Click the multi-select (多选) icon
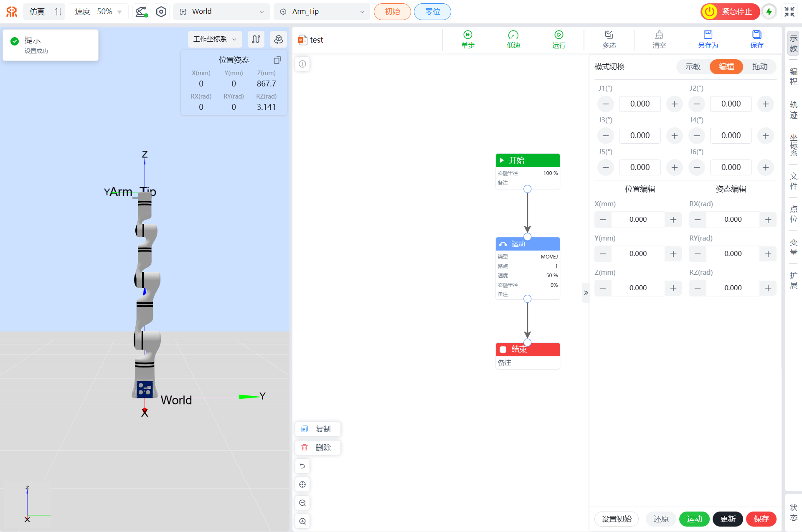This screenshot has width=802, height=532. (x=609, y=35)
